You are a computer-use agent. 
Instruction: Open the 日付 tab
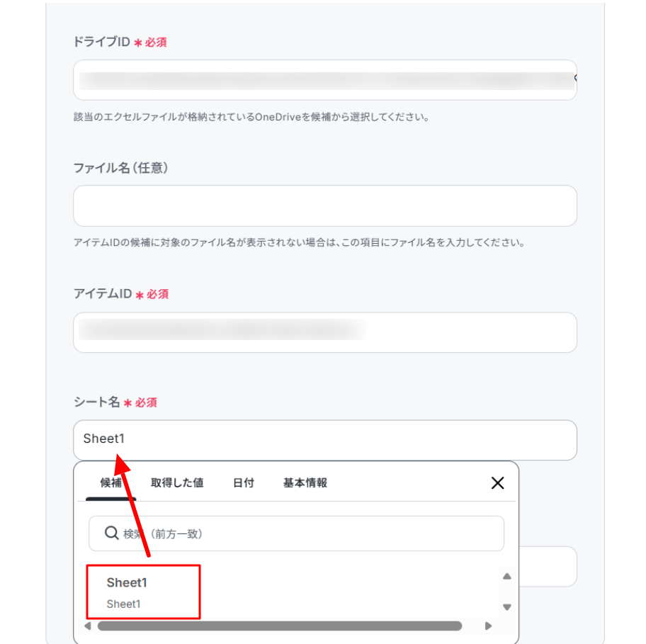(x=243, y=482)
